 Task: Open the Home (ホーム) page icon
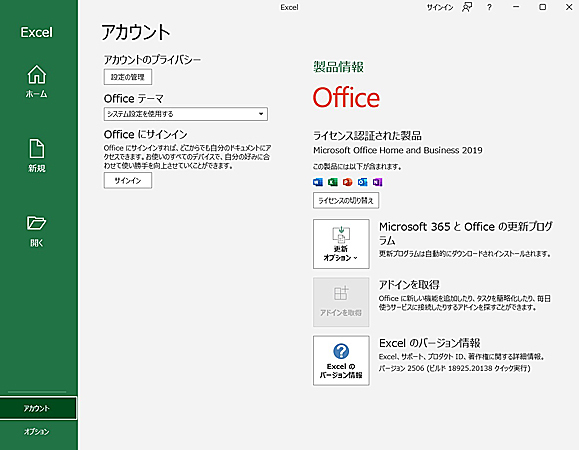coord(37,75)
